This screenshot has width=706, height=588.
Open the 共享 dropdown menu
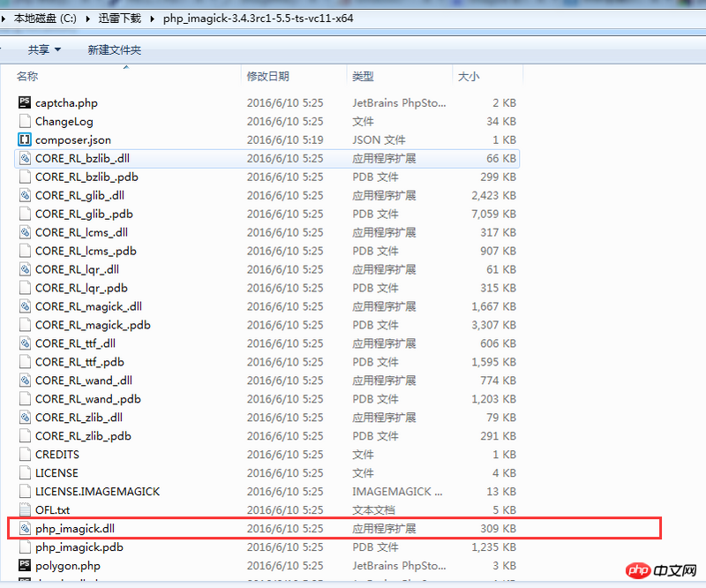click(44, 49)
